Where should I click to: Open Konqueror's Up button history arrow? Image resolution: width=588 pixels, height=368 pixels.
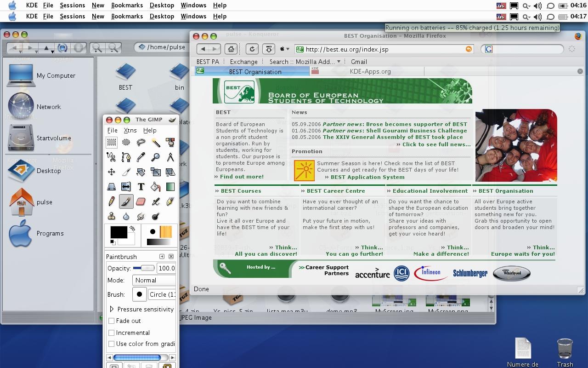point(52,52)
